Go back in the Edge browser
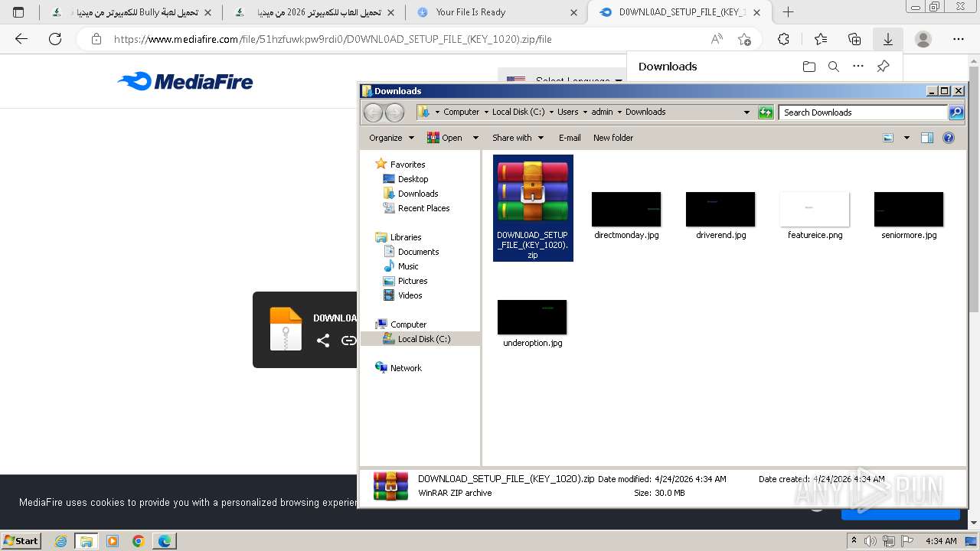980x551 pixels. point(21,39)
